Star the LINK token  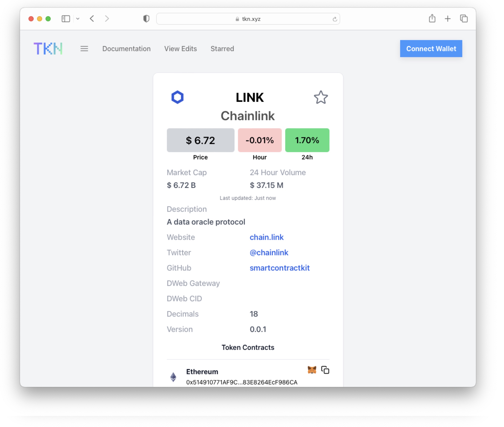[x=321, y=97]
